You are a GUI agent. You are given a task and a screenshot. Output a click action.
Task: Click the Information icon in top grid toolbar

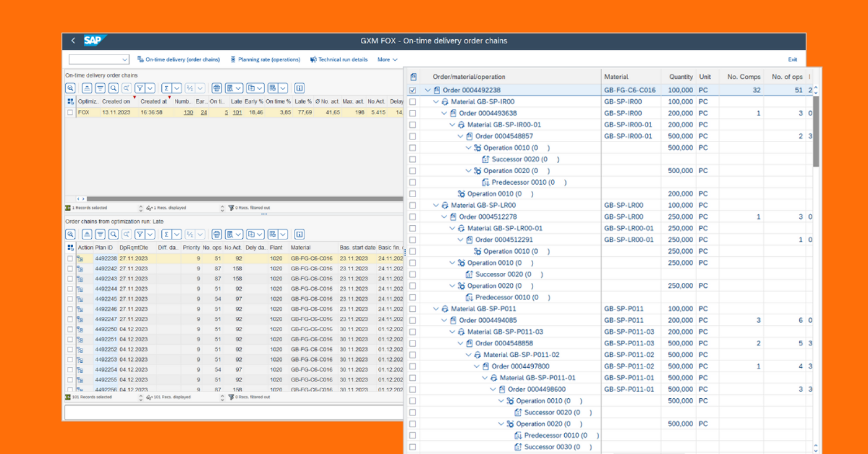pyautogui.click(x=299, y=88)
